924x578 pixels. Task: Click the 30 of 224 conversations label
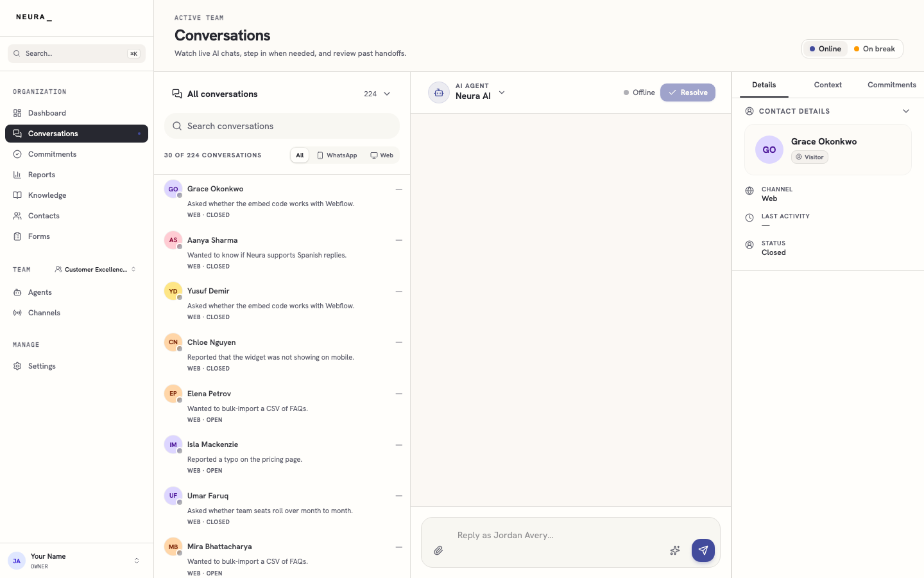tap(213, 155)
